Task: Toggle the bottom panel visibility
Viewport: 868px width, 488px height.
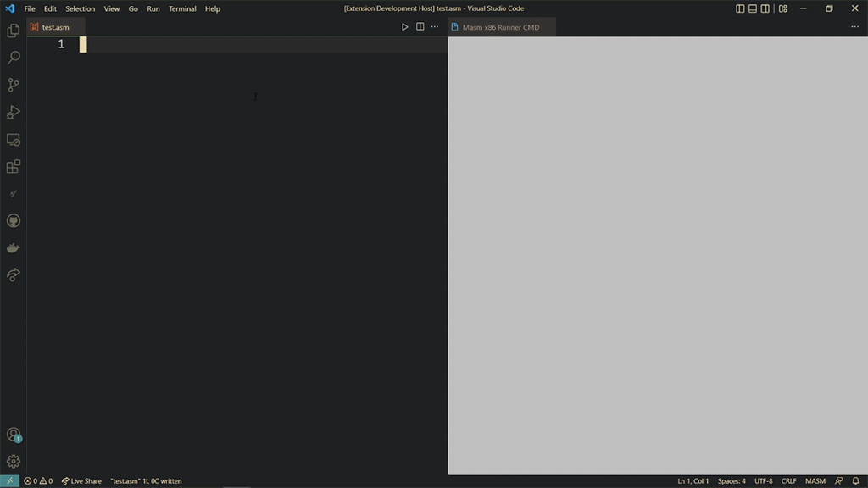Action: point(753,8)
